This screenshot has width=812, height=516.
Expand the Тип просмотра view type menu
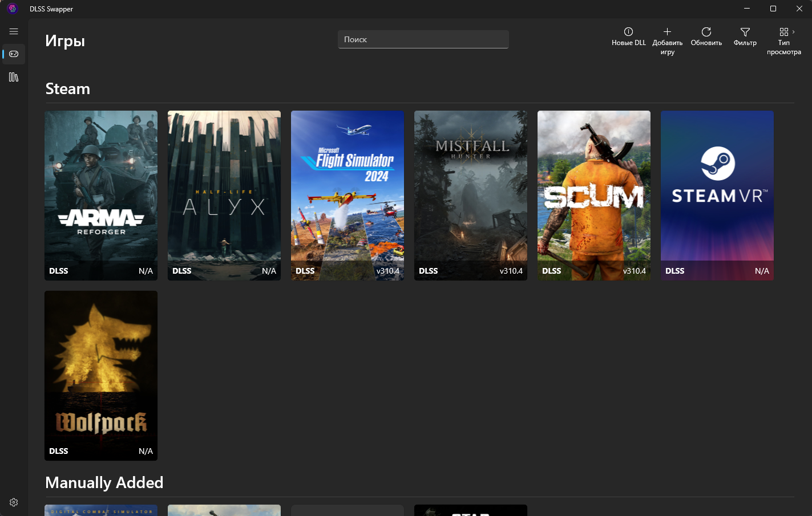pyautogui.click(x=784, y=41)
